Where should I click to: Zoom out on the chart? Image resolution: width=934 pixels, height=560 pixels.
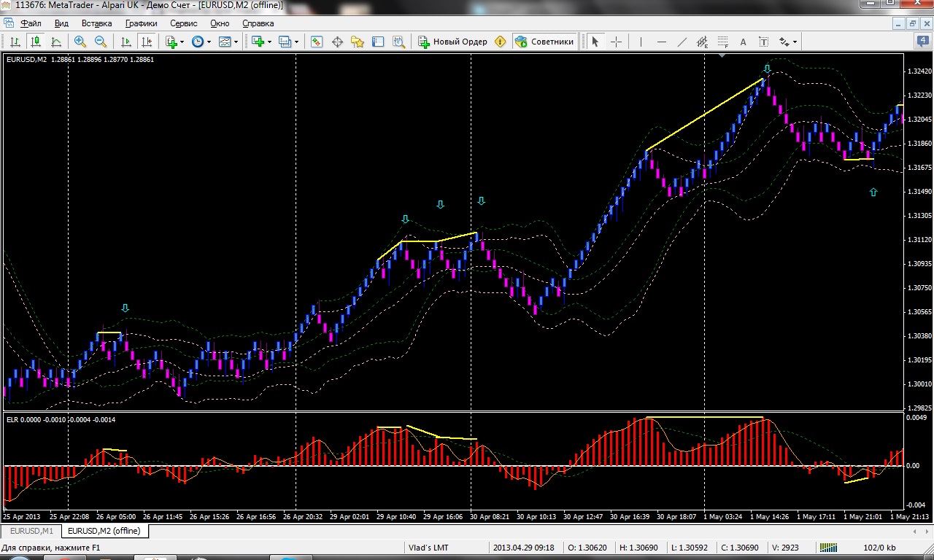(101, 42)
